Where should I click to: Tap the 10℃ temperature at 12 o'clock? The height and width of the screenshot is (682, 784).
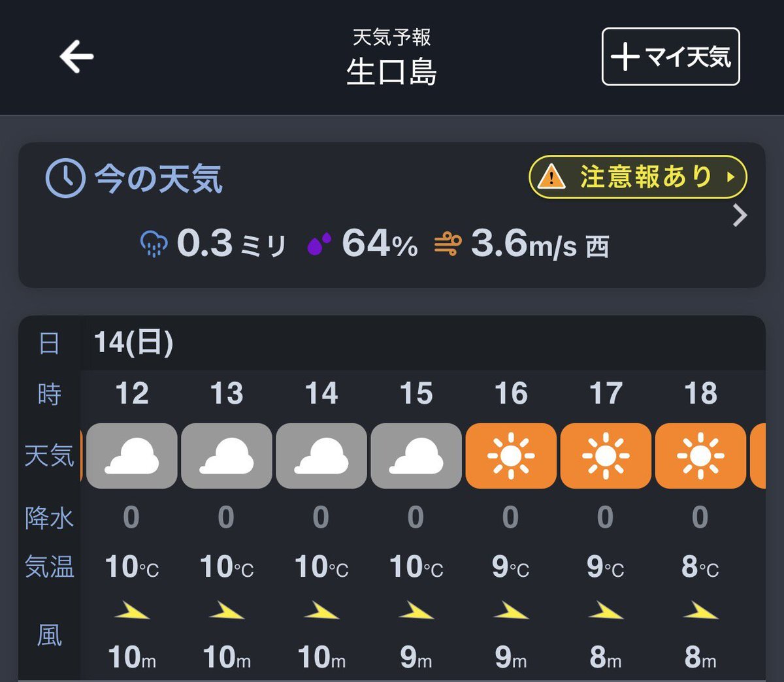pos(132,566)
